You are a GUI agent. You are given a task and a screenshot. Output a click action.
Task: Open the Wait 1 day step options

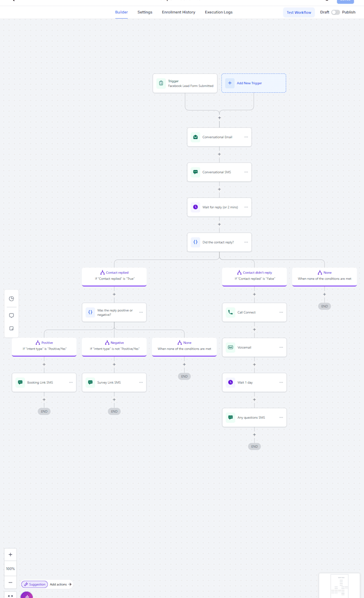[281, 382]
